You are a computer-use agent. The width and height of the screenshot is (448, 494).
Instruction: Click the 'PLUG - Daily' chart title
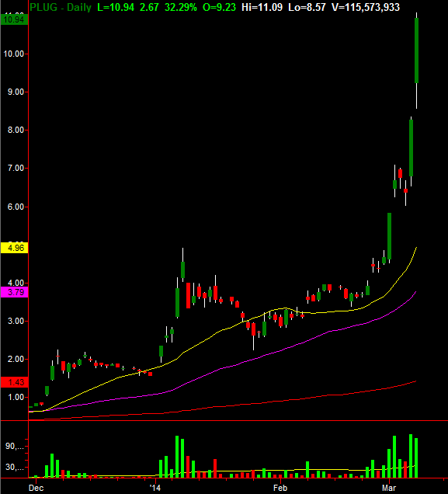coord(61,7)
